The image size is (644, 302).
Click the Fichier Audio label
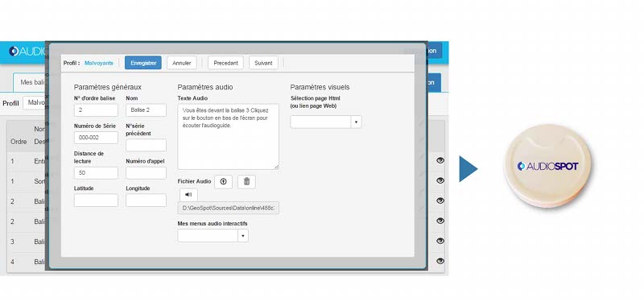tap(194, 181)
